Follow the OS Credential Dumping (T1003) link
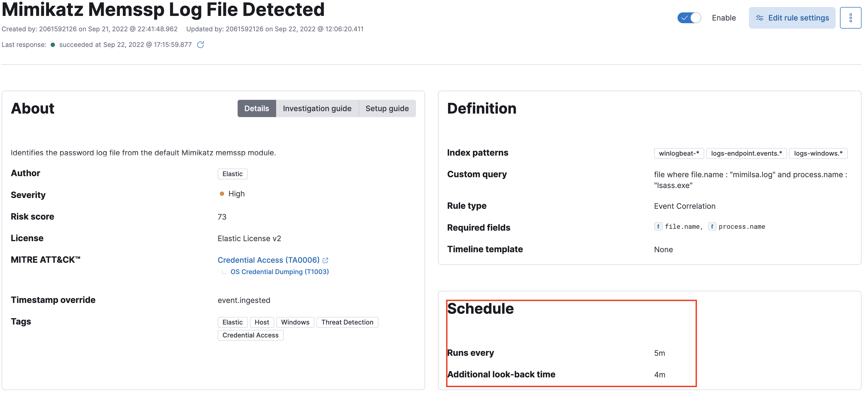The height and width of the screenshot is (396, 868). [280, 272]
